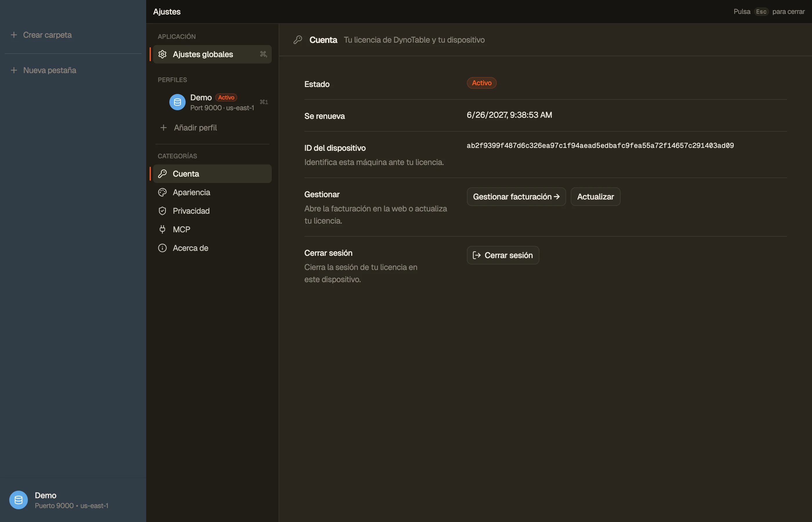The height and width of the screenshot is (522, 812).
Task: Click the key icon next to Cuenta category
Action: tap(162, 174)
